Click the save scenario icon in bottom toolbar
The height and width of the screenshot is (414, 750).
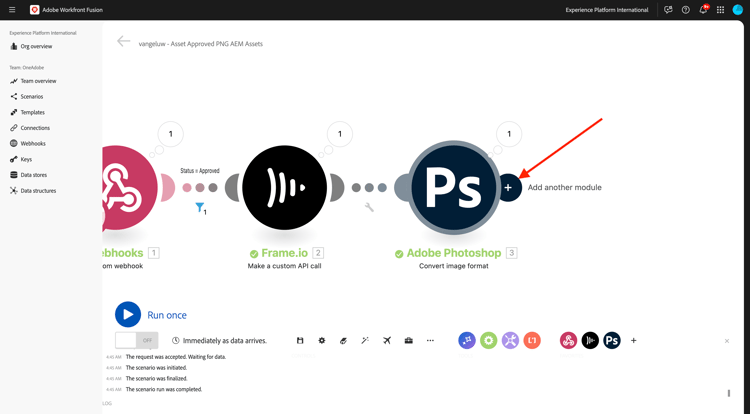300,340
